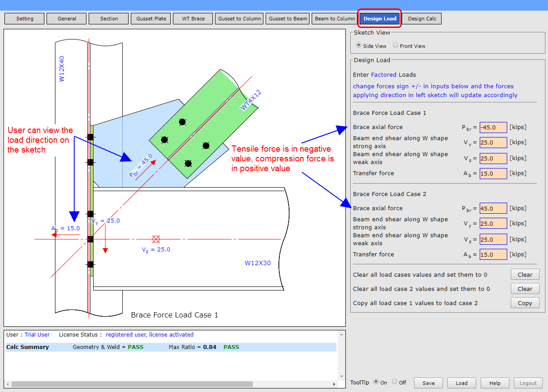Save the current design
Screen dimensions: 548x392
428,383
